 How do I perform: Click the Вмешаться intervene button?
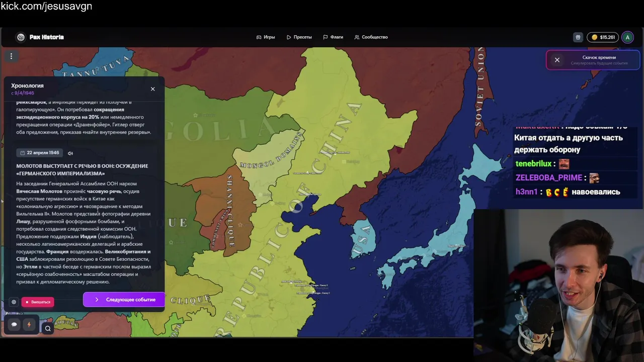pyautogui.click(x=38, y=302)
